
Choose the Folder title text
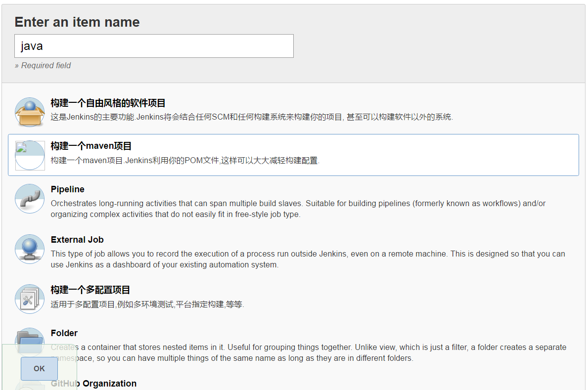coord(64,333)
